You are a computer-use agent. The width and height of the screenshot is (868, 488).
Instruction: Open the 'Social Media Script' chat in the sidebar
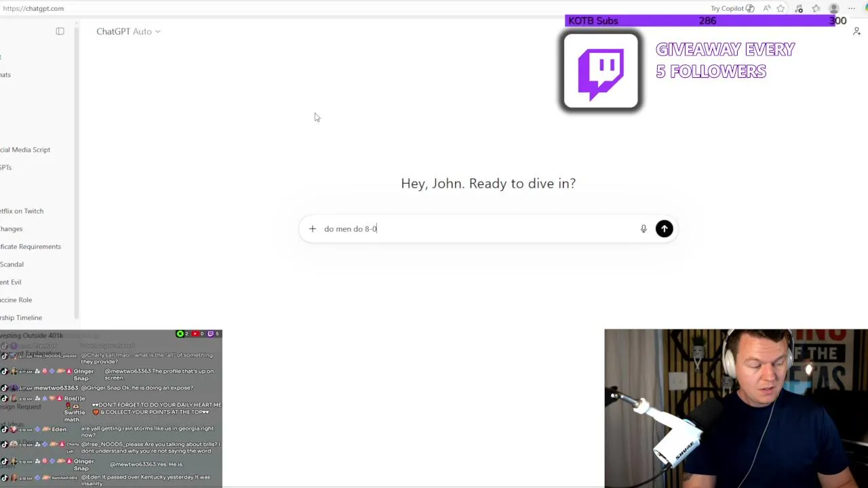pos(25,150)
